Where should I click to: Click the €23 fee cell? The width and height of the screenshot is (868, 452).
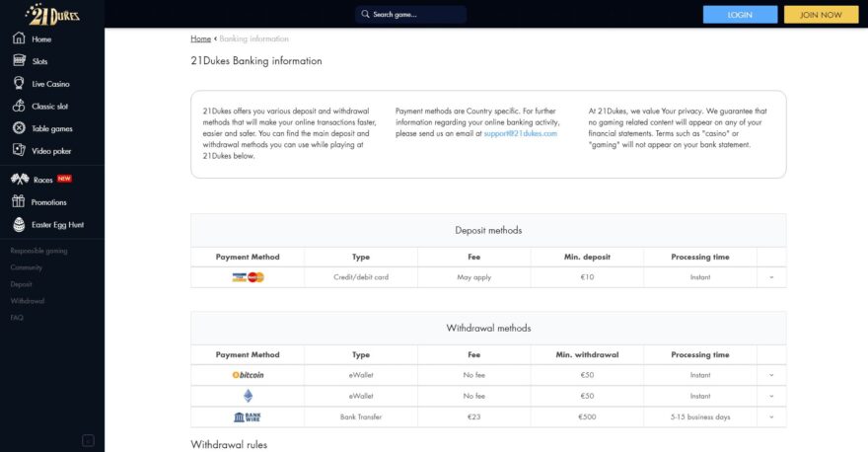coord(473,417)
